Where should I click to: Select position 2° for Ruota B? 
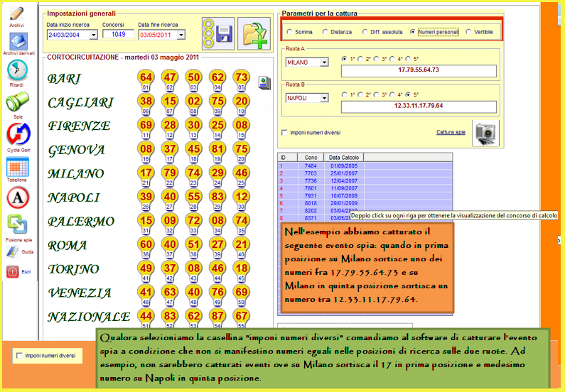(x=360, y=94)
